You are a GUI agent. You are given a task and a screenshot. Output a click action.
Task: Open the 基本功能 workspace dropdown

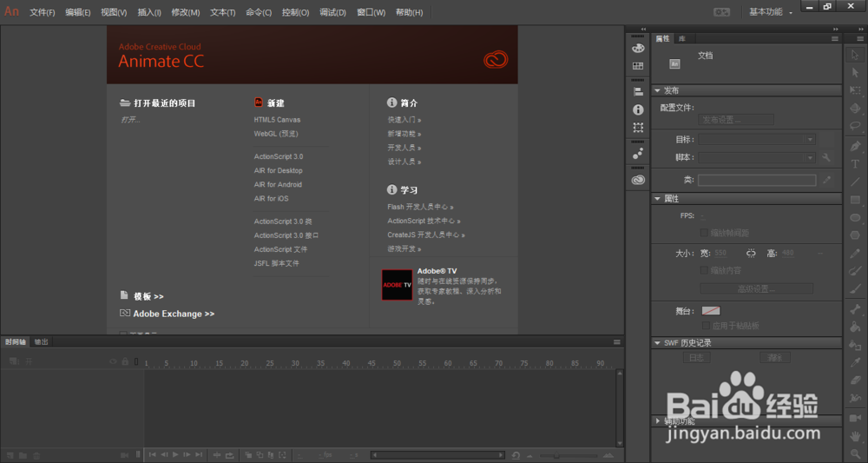point(771,11)
